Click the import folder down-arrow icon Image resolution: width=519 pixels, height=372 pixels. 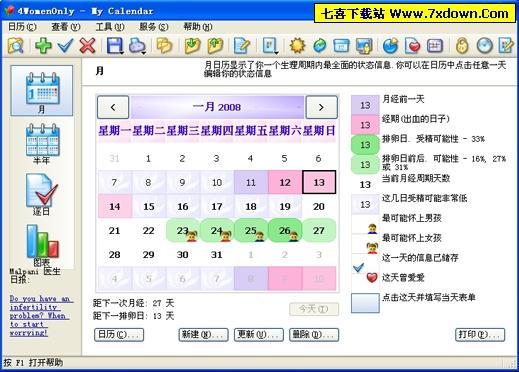click(192, 46)
